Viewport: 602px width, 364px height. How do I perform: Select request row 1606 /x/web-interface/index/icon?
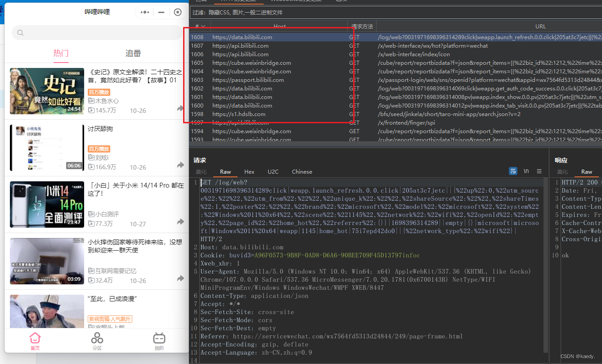pos(395,54)
